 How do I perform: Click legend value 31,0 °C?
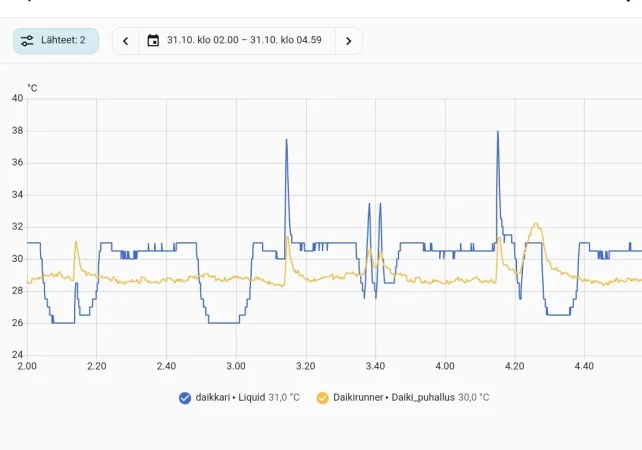284,397
